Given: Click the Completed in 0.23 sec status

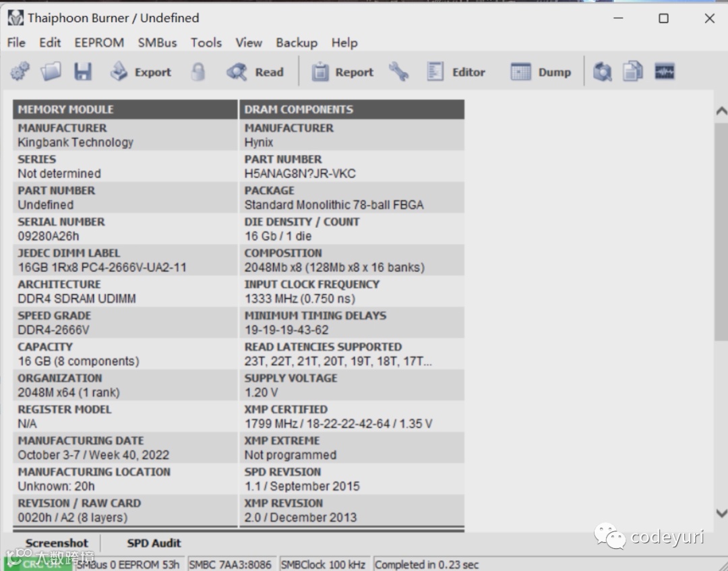Looking at the screenshot, I should [427, 564].
